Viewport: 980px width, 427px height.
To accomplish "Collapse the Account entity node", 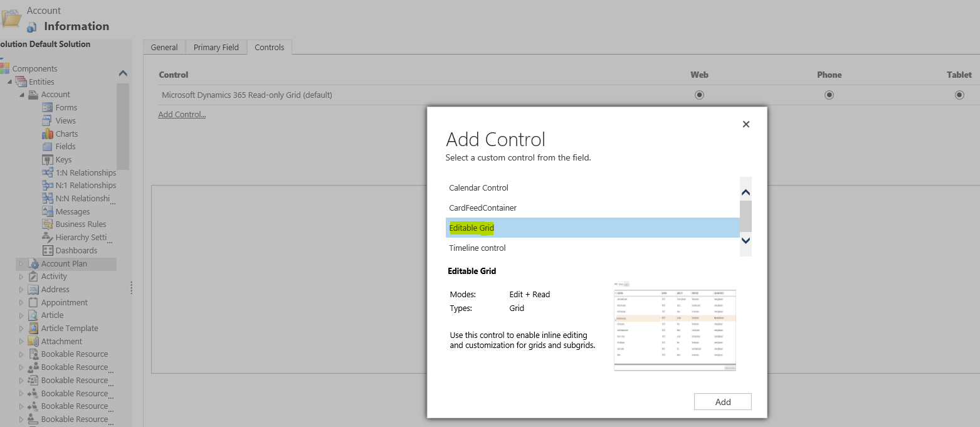I will tap(21, 95).
